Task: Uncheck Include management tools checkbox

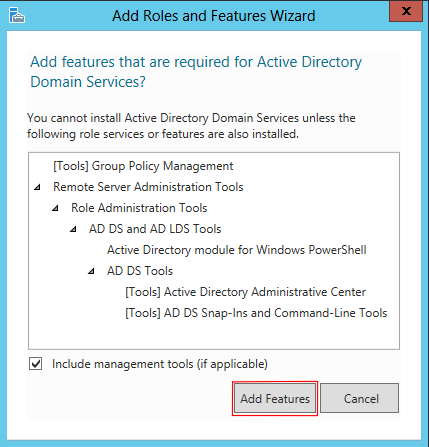Action: 35,364
